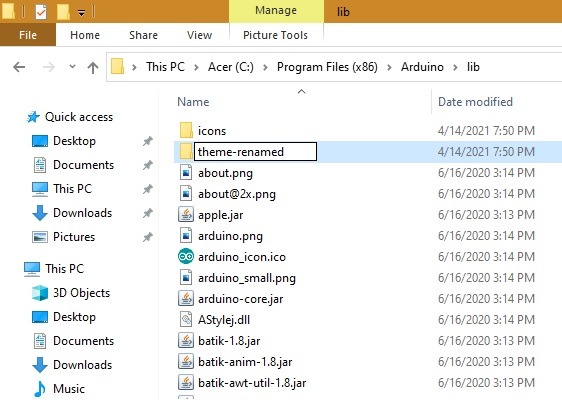Open Downloads under Quick access
Screen dimensions: 562x405
pos(82,213)
